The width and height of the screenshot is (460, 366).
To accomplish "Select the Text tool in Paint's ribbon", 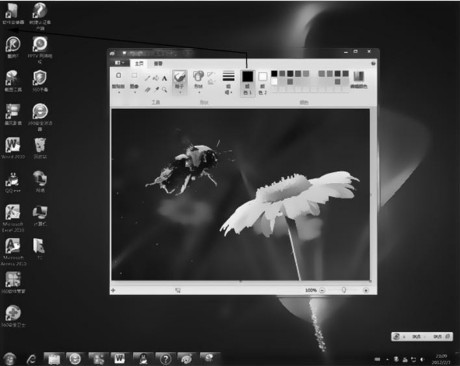I will coord(164,79).
